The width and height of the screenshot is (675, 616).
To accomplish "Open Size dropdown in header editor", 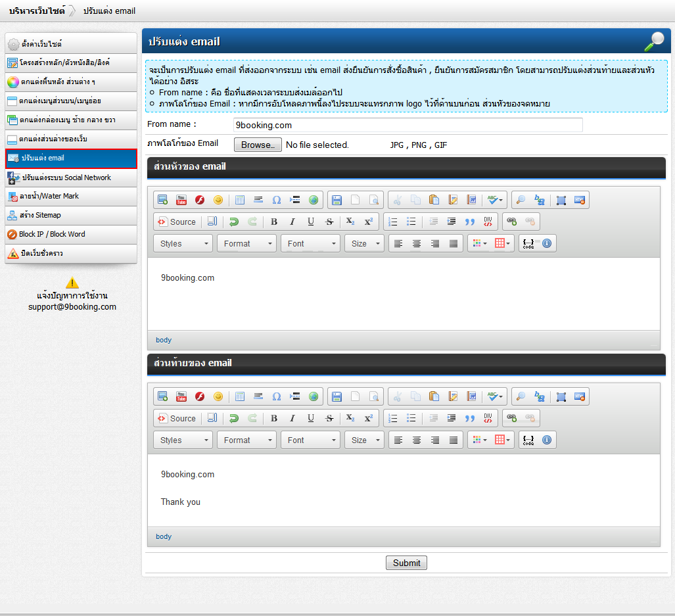I will 364,244.
